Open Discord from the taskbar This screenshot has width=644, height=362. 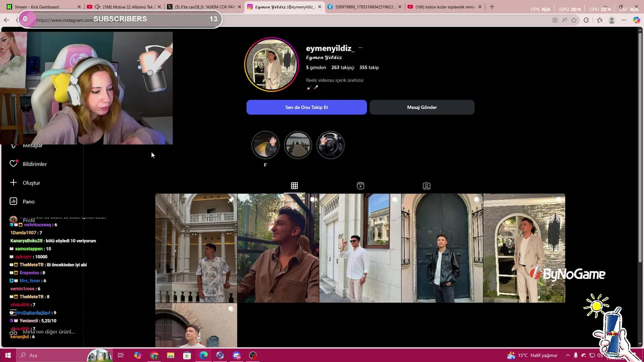pyautogui.click(x=236, y=355)
